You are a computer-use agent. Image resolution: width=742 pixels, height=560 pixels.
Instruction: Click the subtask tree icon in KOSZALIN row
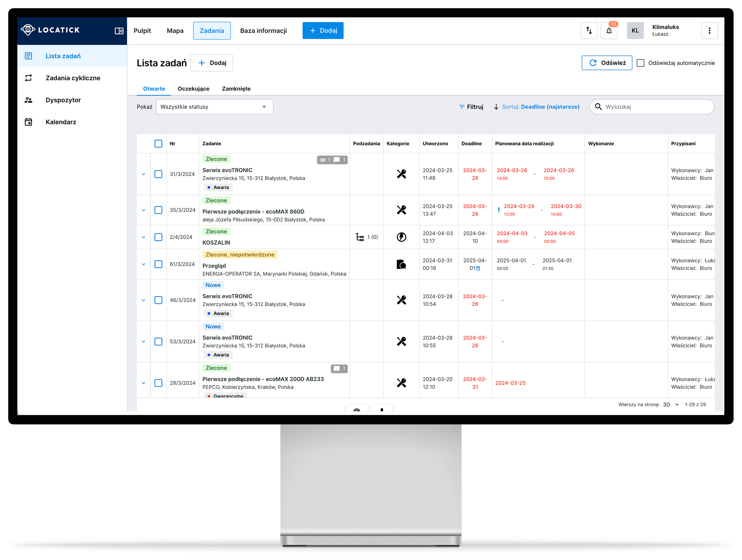[360, 237]
